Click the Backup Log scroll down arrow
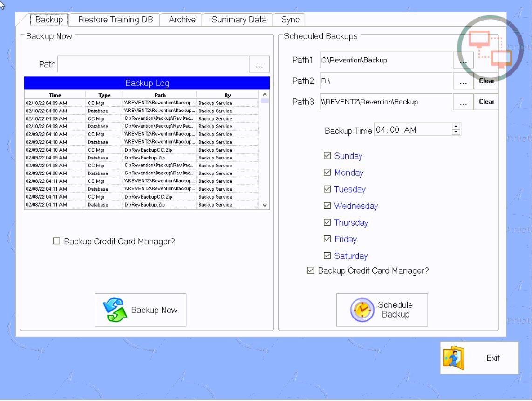 (265, 205)
